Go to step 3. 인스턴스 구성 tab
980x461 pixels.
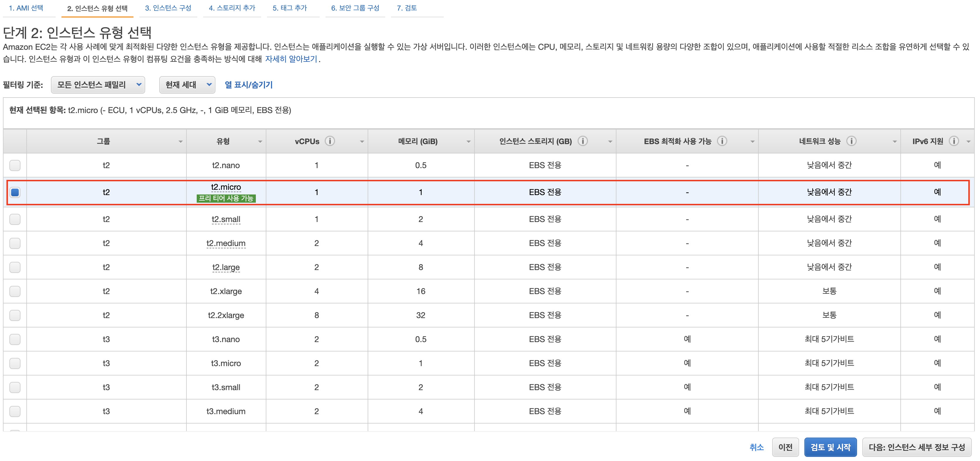tap(168, 8)
